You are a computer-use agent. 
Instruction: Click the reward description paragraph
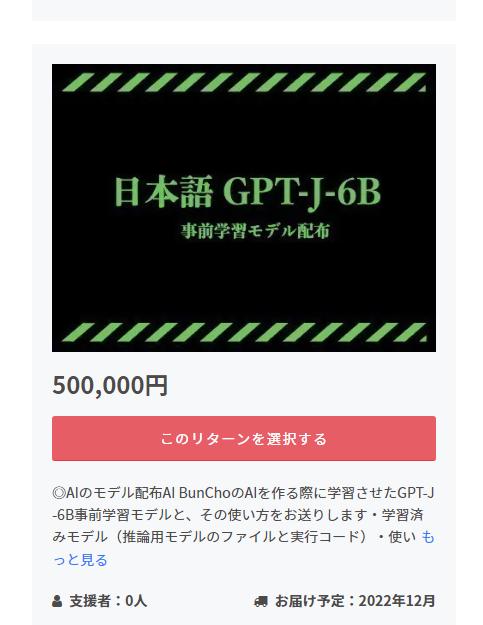[x=243, y=526]
